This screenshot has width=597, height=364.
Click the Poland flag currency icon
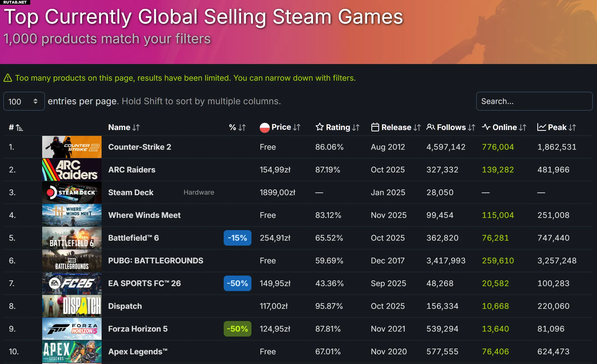click(x=265, y=128)
